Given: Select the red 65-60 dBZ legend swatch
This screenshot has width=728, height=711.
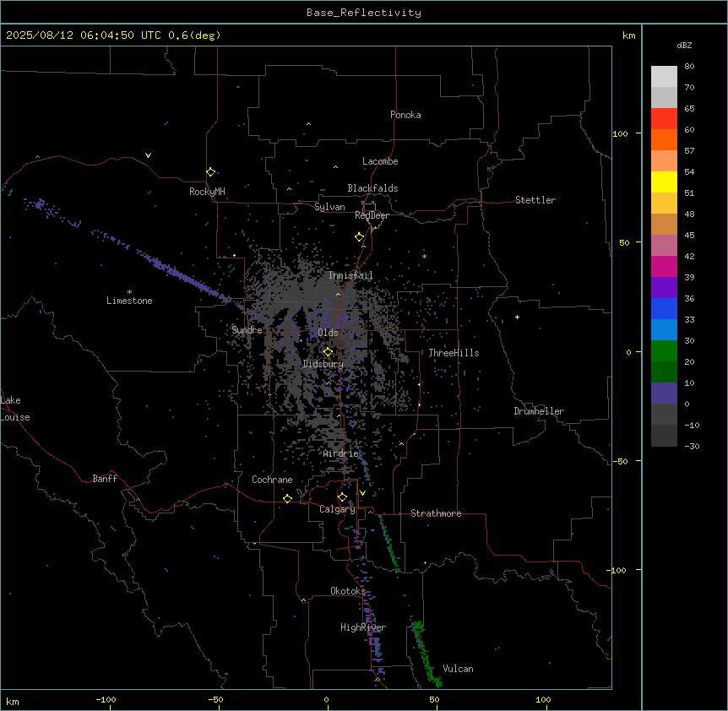Looking at the screenshot, I should [x=664, y=119].
